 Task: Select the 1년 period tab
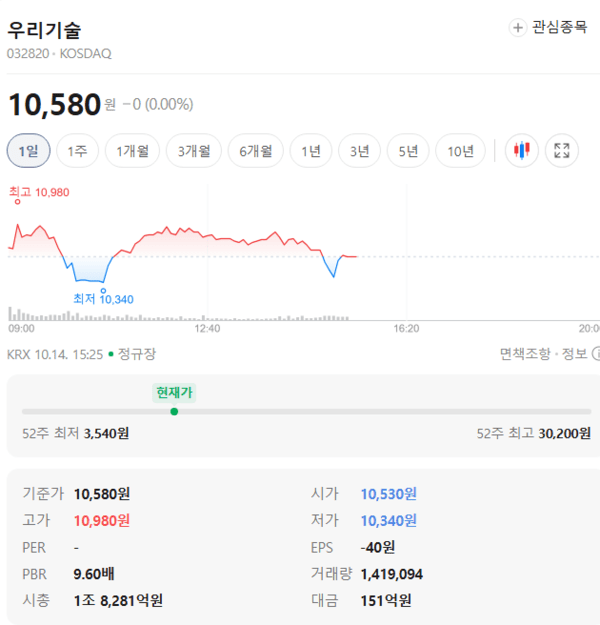[311, 151]
